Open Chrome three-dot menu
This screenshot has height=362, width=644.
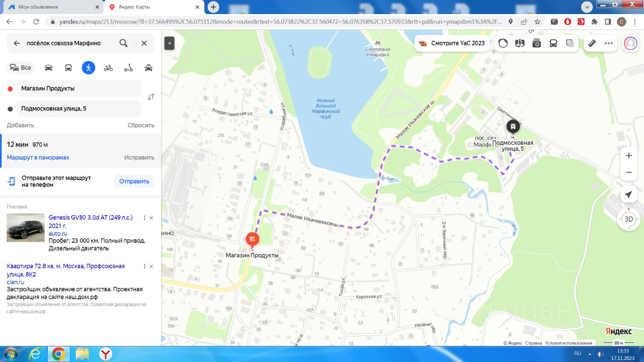pyautogui.click(x=635, y=22)
